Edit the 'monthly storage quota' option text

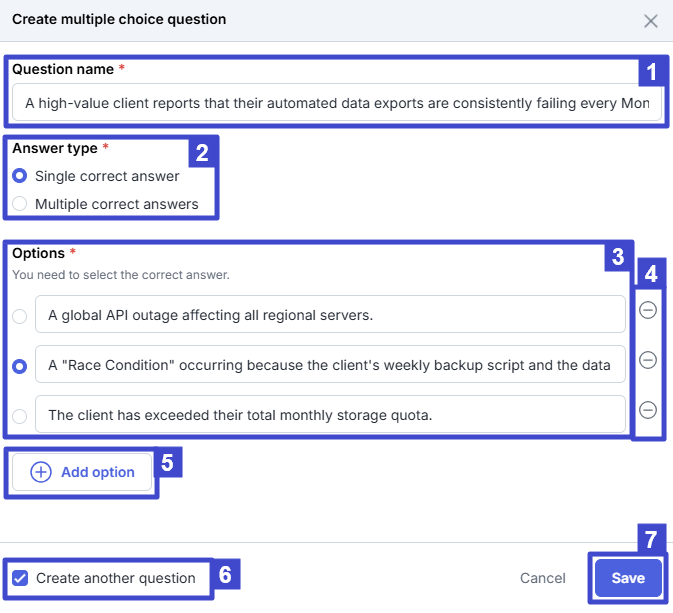point(330,415)
